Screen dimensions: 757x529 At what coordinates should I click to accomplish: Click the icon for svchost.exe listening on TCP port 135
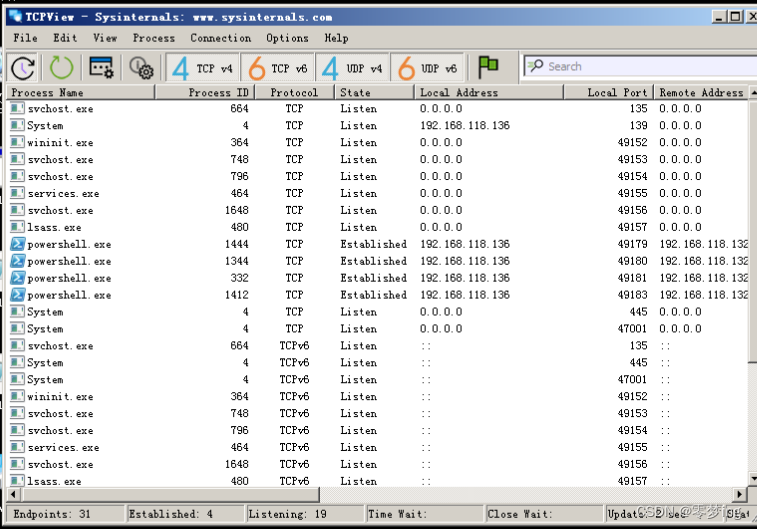pyautogui.click(x=17, y=108)
